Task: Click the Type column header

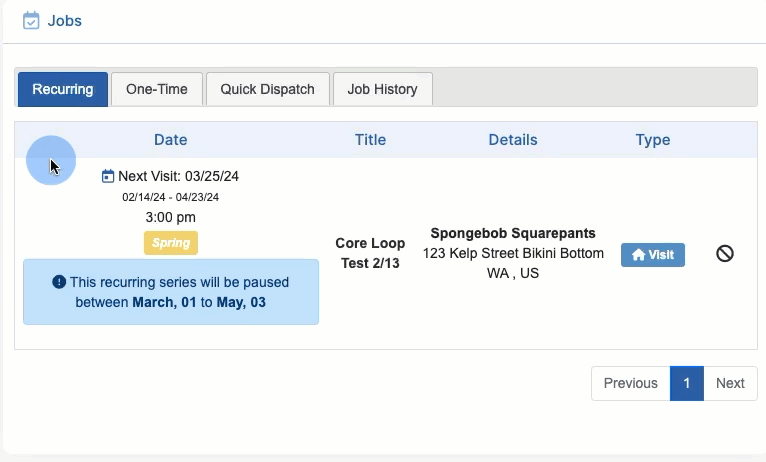Action: point(652,140)
